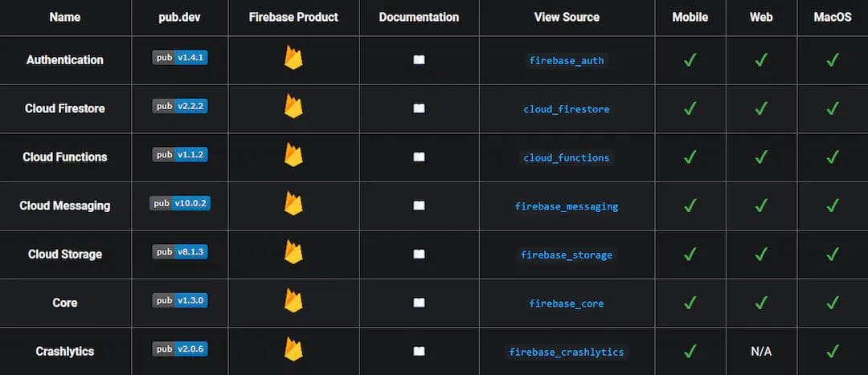The height and width of the screenshot is (375, 868).
Task: Click the Firebase icon for Cloud Messaging
Action: tap(293, 204)
